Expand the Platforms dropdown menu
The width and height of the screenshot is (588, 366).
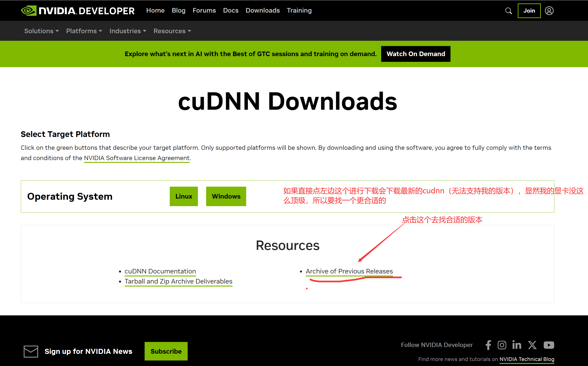[x=84, y=31]
